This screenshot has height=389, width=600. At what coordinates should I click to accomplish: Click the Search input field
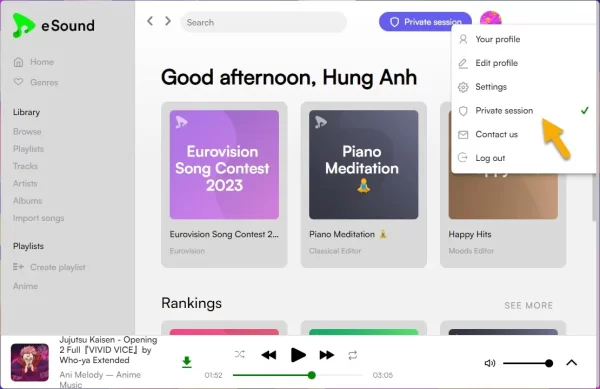(x=263, y=22)
